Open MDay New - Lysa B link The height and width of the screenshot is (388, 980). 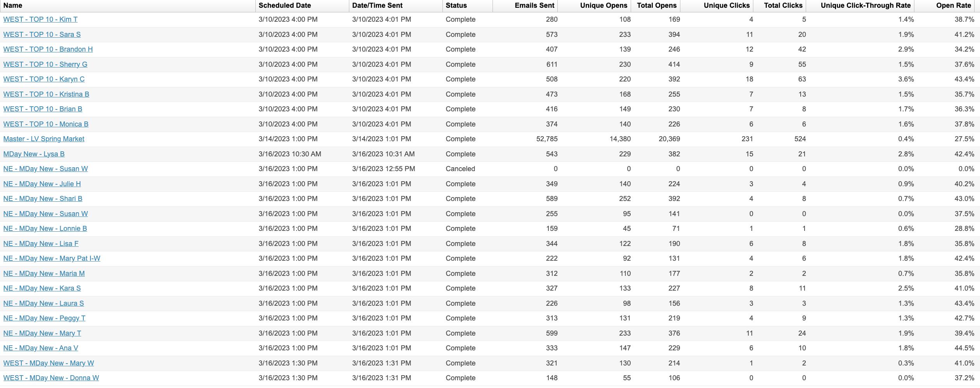click(x=34, y=154)
